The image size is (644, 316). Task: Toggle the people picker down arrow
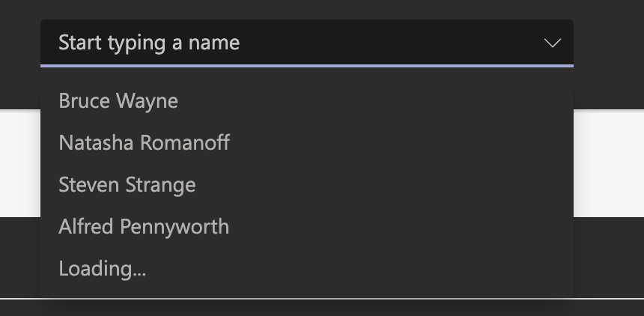pos(552,43)
